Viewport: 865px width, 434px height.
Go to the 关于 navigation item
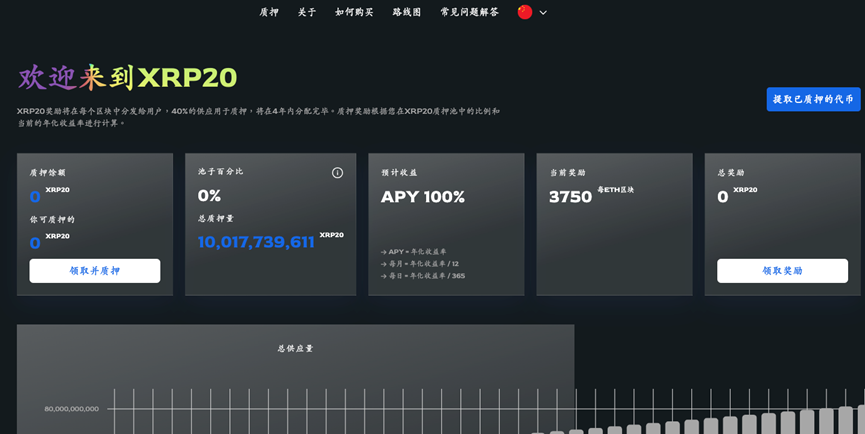[307, 12]
